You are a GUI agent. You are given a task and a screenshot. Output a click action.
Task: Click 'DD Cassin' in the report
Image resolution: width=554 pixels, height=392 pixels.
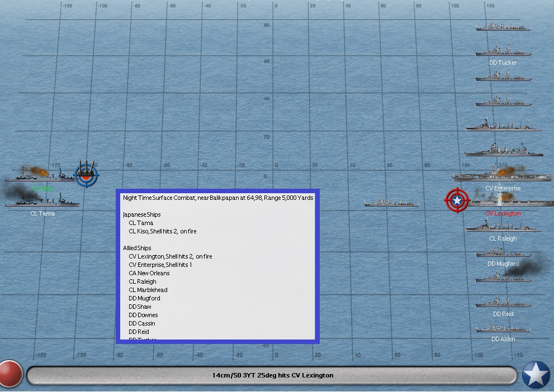141,323
